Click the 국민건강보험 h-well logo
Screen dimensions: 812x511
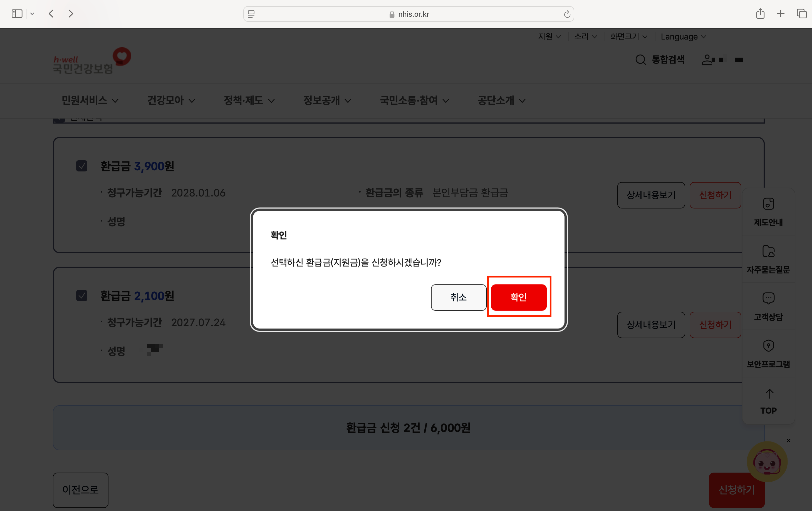[x=92, y=61]
